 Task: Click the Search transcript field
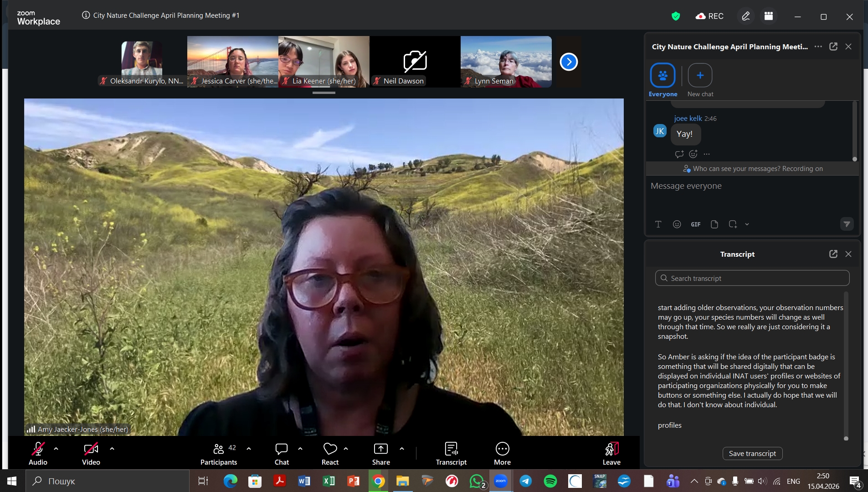(752, 278)
